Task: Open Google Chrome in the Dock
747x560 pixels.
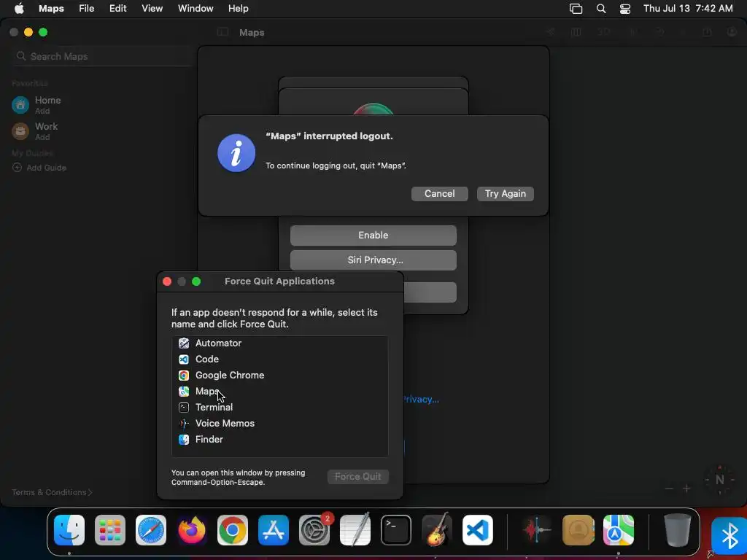Action: pyautogui.click(x=233, y=530)
